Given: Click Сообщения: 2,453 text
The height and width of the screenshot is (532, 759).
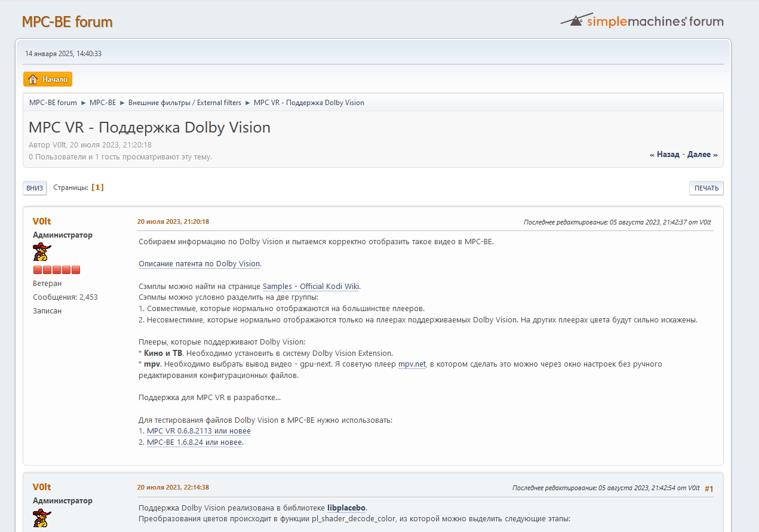Looking at the screenshot, I should pyautogui.click(x=65, y=297).
